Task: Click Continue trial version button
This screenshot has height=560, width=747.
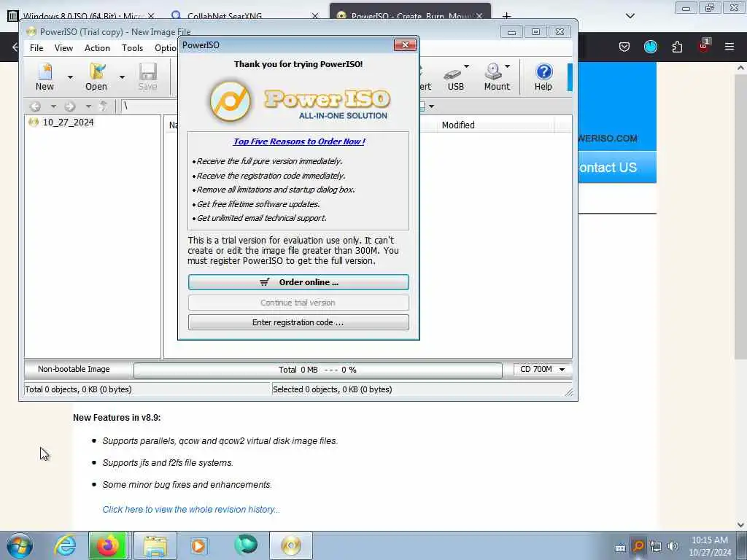Action: 298,303
